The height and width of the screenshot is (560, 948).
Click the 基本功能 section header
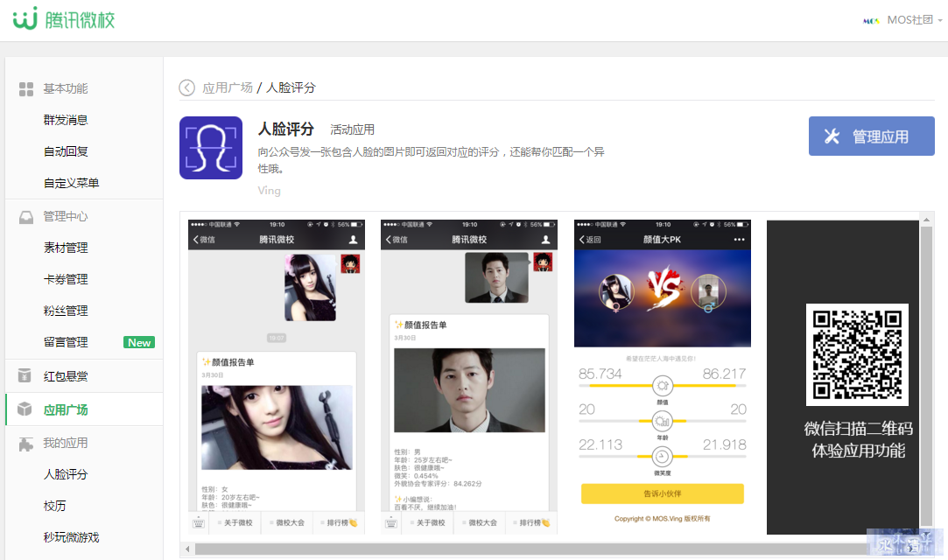(x=66, y=88)
